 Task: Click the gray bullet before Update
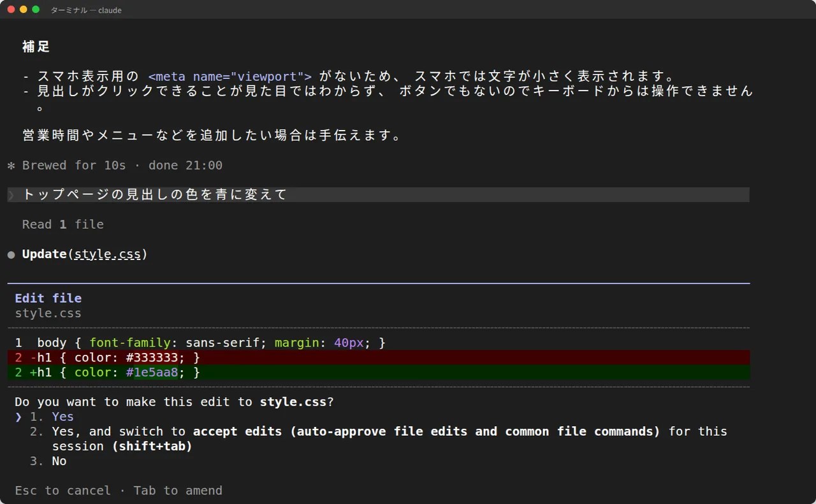pyautogui.click(x=11, y=255)
